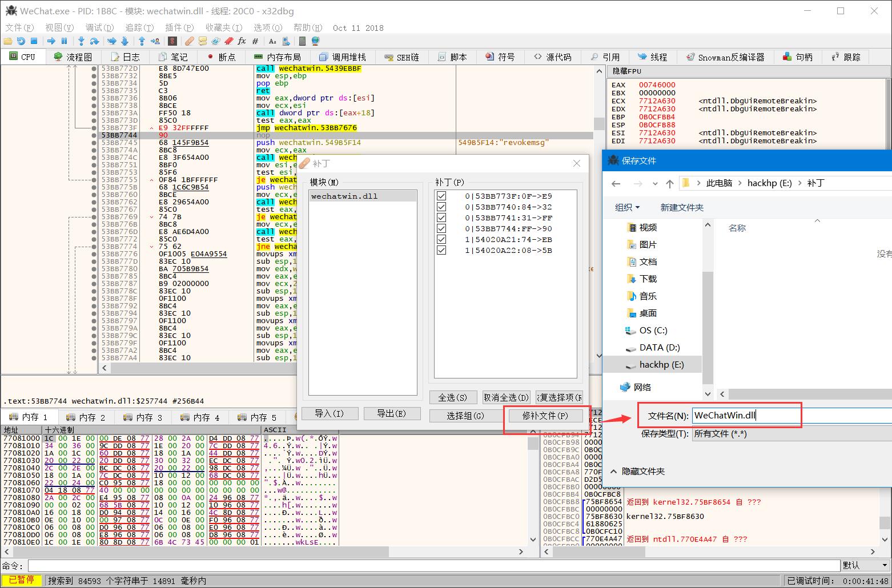
Task: Switch to the 内存 2 dump tab
Action: [86, 417]
